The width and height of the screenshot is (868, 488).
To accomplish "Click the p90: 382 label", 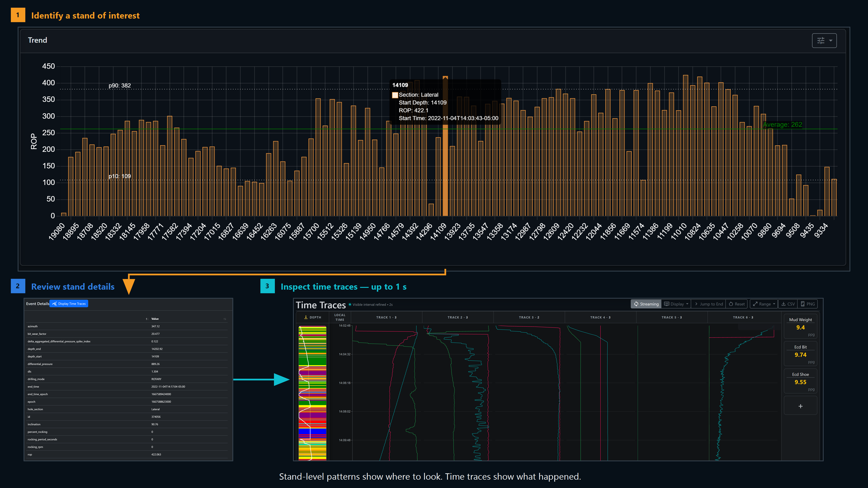I will coord(120,86).
